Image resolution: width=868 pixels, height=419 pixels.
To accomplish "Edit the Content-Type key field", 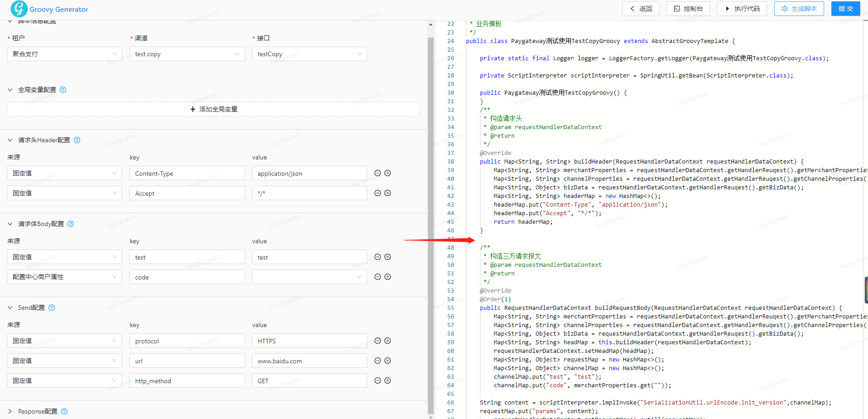I will [187, 173].
